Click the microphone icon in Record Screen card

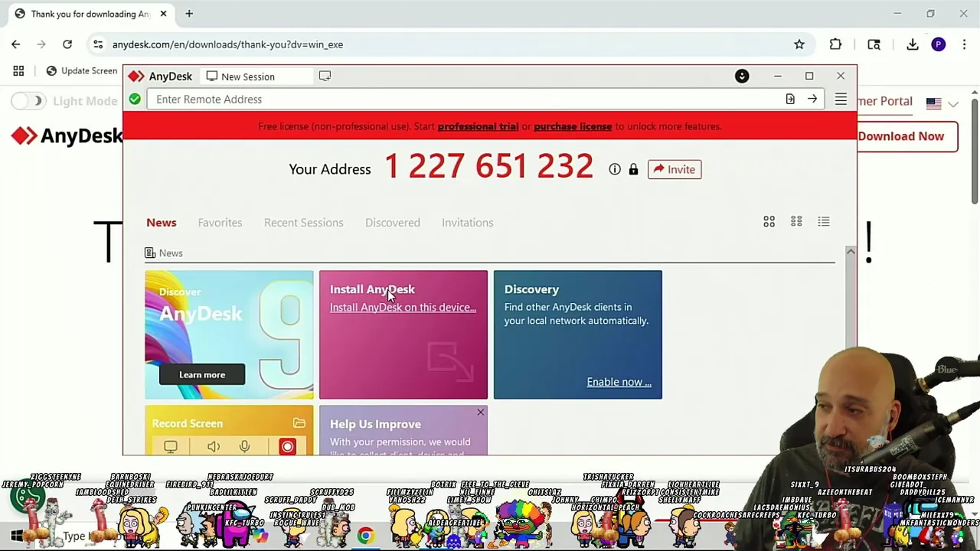pos(244,446)
